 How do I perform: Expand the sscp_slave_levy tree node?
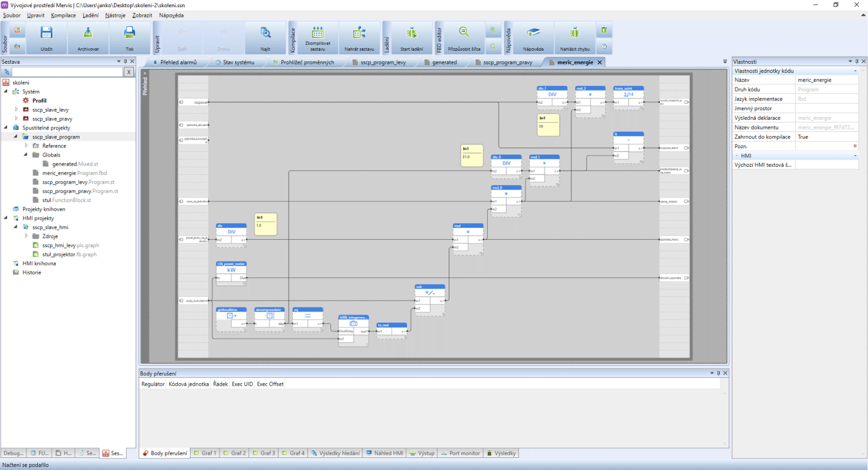(16, 110)
